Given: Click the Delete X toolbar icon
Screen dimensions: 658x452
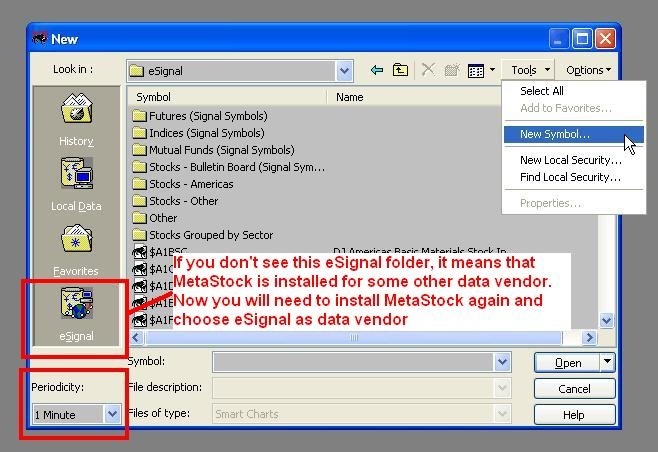Looking at the screenshot, I should (x=428, y=70).
